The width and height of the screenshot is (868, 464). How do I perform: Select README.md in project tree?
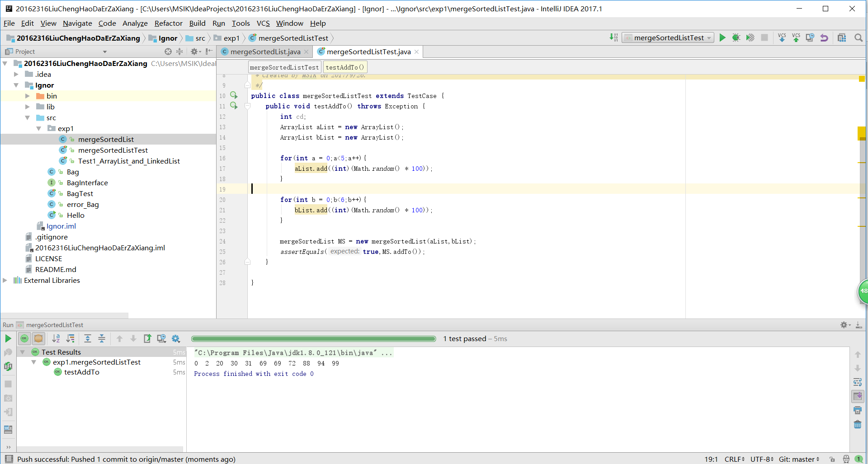pyautogui.click(x=56, y=269)
